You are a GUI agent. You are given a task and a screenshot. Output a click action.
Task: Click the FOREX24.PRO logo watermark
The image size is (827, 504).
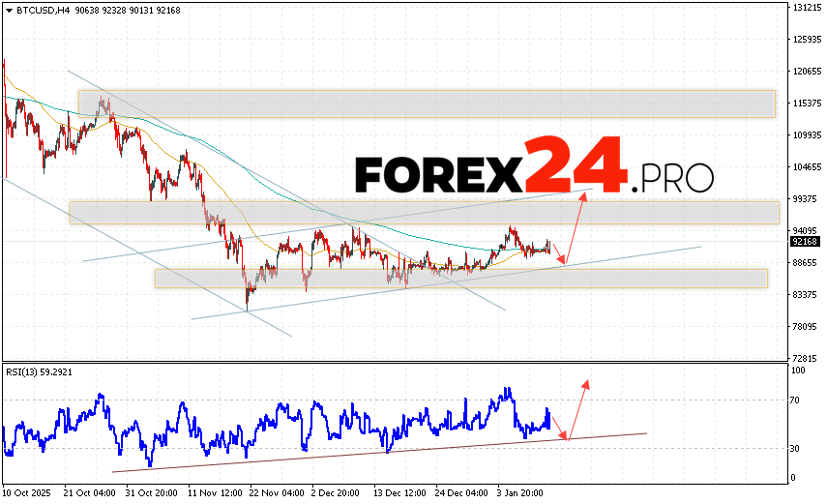(534, 170)
